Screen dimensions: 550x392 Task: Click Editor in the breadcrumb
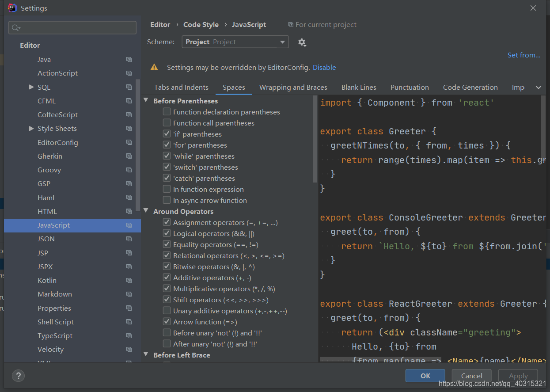tap(160, 25)
